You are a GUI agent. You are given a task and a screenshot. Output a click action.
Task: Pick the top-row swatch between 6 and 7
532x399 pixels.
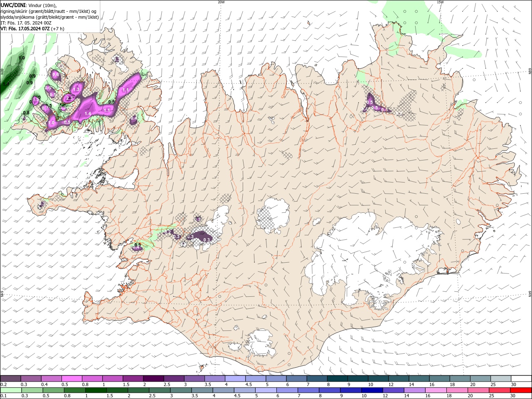pos(297,378)
